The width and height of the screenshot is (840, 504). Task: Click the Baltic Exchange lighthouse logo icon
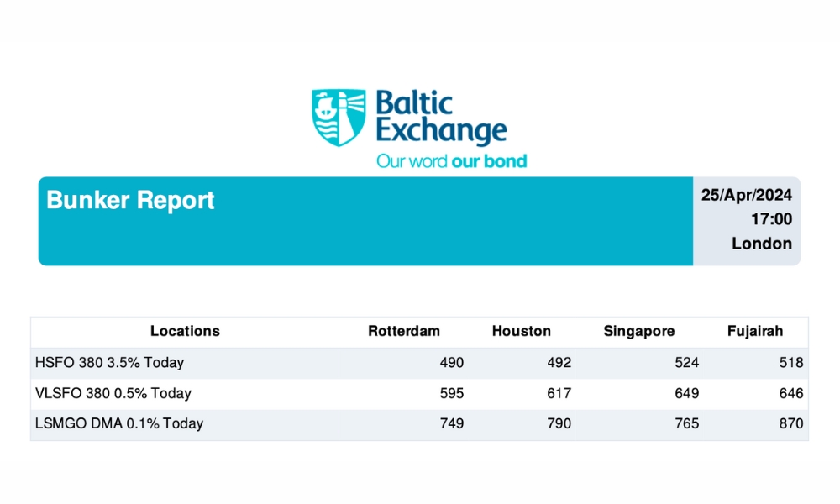pyautogui.click(x=339, y=118)
